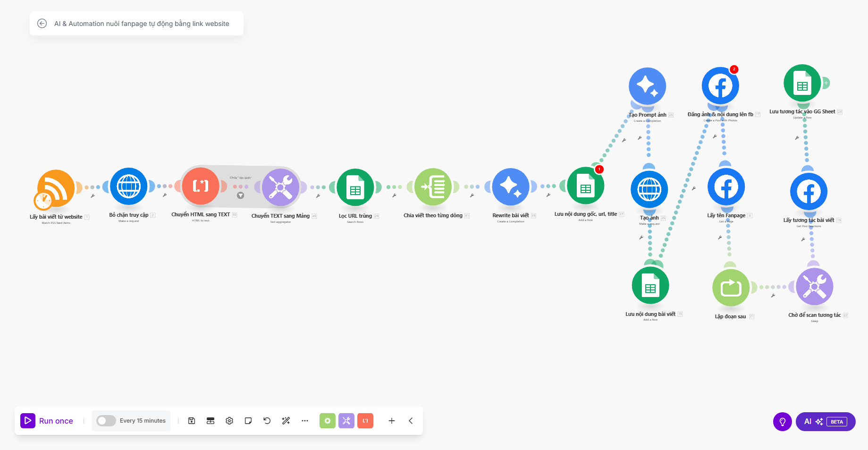The width and height of the screenshot is (868, 450).
Task: Open 'Every 15 minutes' schedule settings
Action: pos(143,421)
